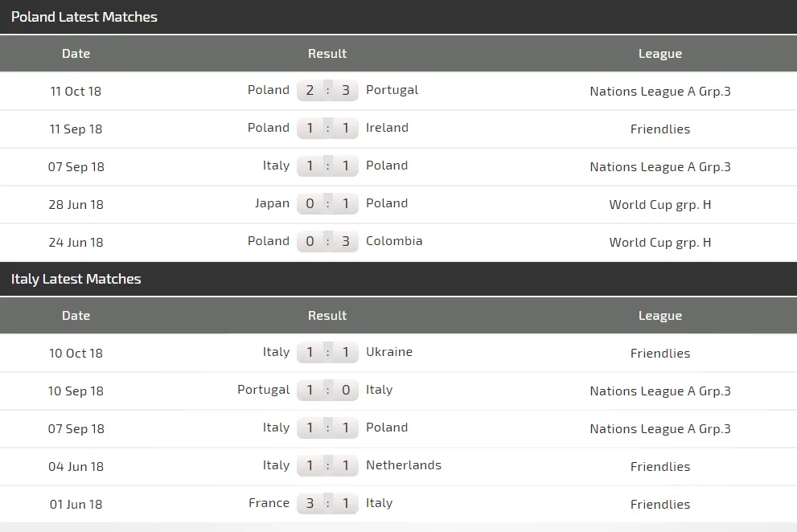797x532 pixels.
Task: Click Result column header in Poland table
Action: click(x=327, y=54)
